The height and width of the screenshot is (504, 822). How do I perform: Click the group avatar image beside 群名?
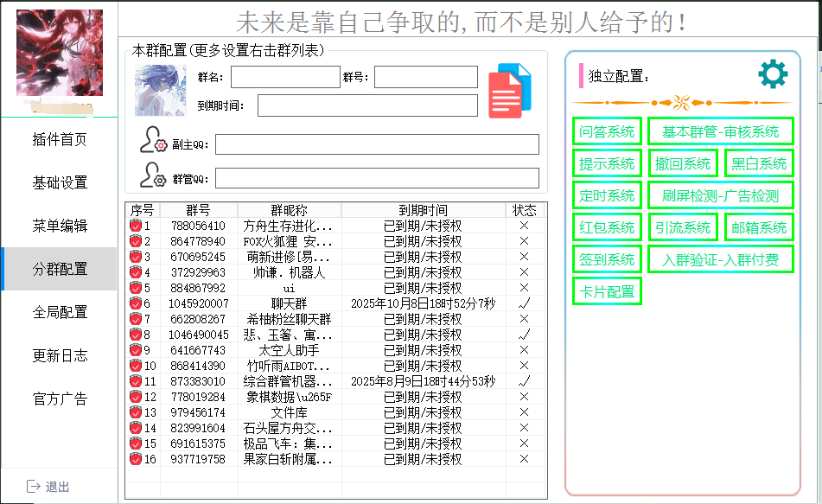[160, 90]
